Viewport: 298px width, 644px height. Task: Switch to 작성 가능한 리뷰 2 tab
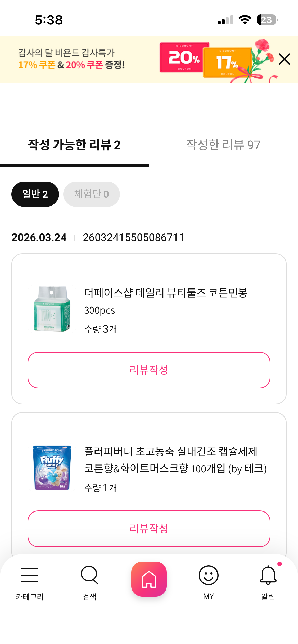(x=74, y=145)
